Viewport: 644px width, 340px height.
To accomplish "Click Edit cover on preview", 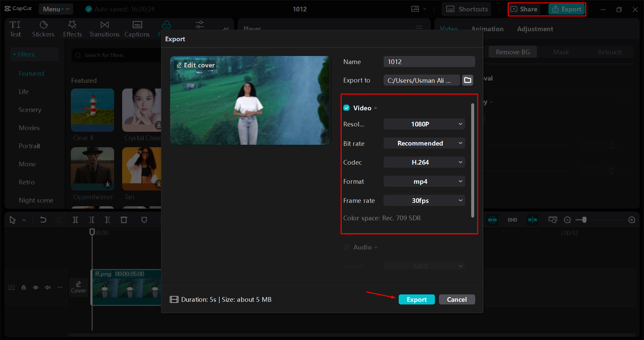I will pos(195,65).
